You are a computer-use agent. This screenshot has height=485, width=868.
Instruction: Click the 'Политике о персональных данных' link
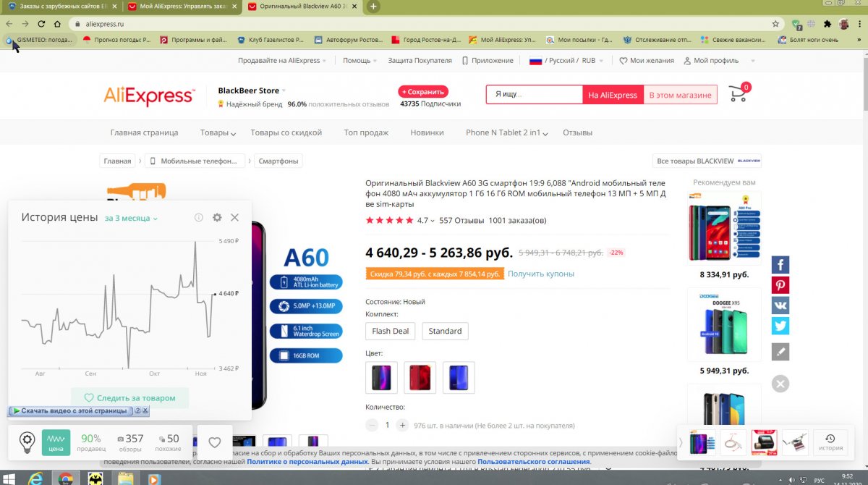(307, 461)
